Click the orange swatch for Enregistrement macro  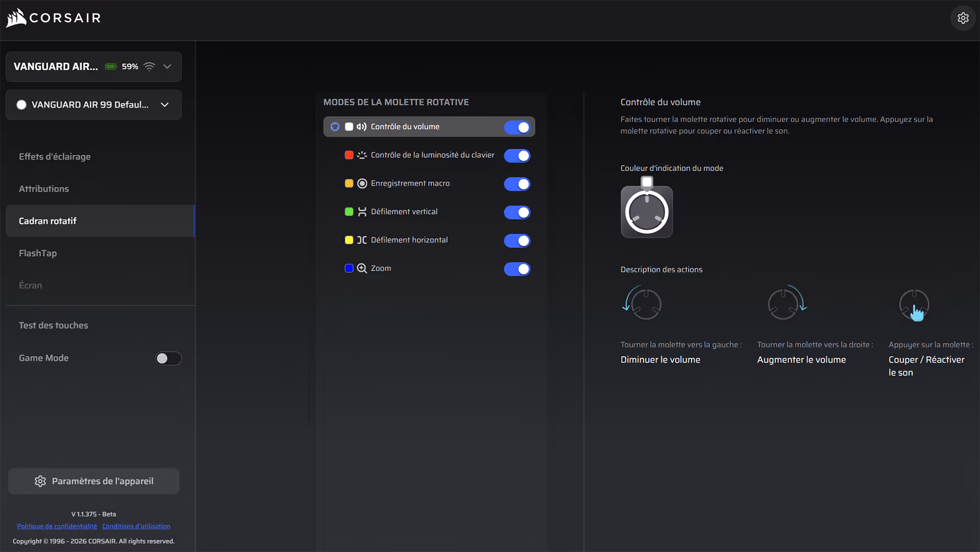pyautogui.click(x=349, y=183)
